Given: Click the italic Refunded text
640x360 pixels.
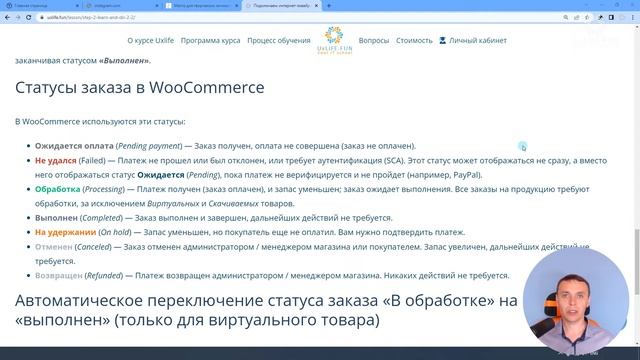Looking at the screenshot, I should (x=104, y=276).
